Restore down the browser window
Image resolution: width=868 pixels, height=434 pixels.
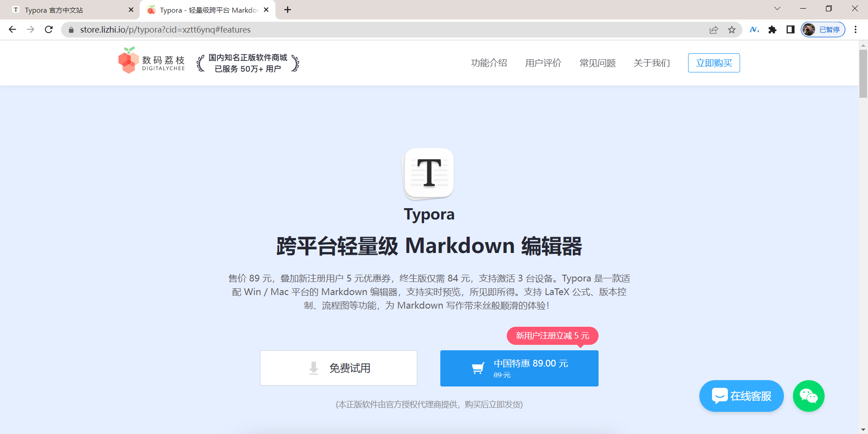[x=829, y=9]
